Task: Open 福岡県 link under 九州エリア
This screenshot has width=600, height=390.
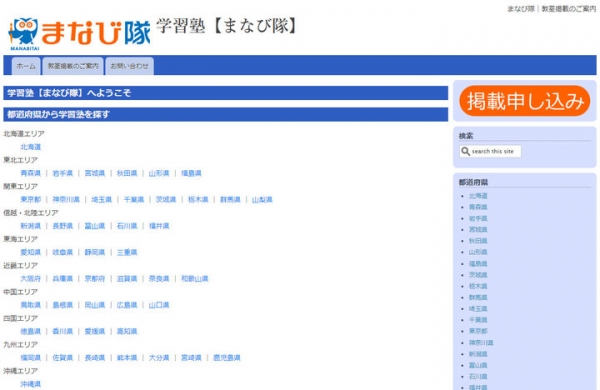Action: 31,358
